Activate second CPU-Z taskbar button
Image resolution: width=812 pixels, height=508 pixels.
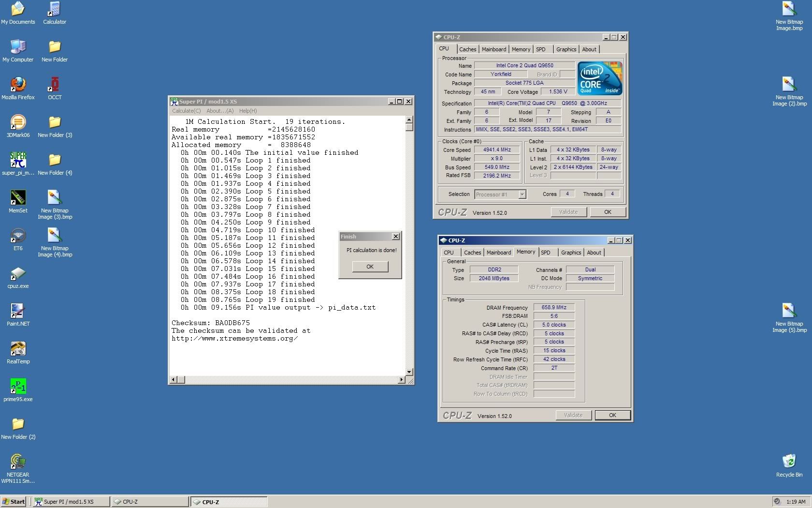pyautogui.click(x=229, y=502)
